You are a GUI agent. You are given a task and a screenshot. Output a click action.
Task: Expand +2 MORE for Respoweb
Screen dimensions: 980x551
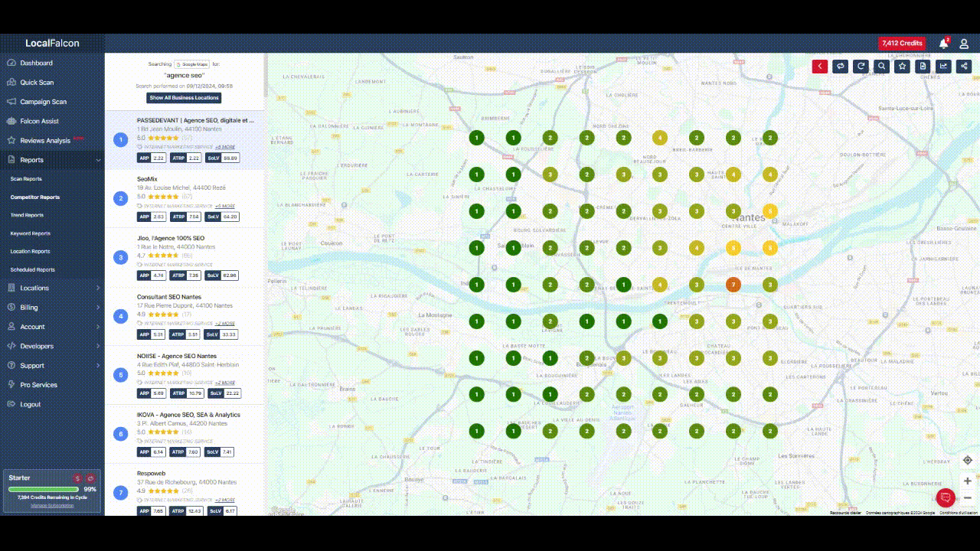[x=225, y=500]
